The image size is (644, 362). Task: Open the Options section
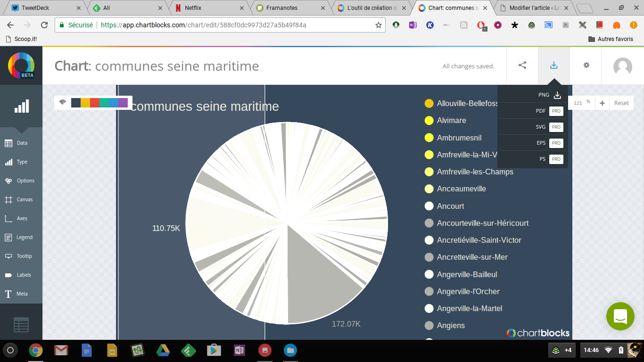21,181
